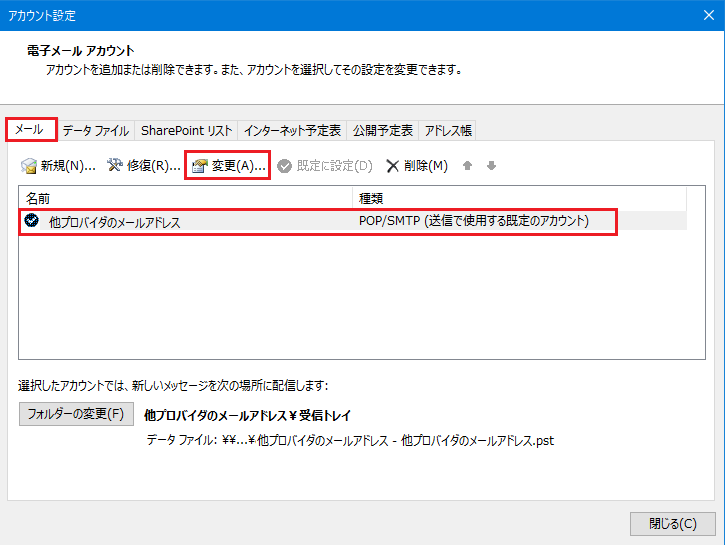
Task: Click the 既定に設定(D) label
Action: 334,165
